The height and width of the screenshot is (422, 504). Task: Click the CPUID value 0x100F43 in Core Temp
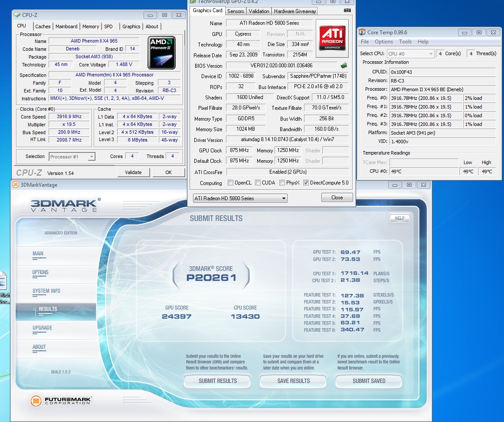coord(442,72)
